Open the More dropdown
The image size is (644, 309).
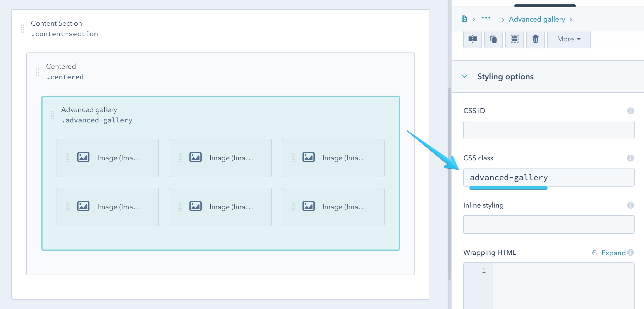569,39
